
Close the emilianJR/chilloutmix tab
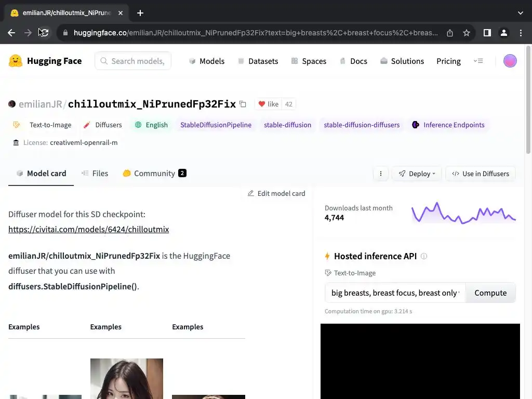pyautogui.click(x=121, y=13)
